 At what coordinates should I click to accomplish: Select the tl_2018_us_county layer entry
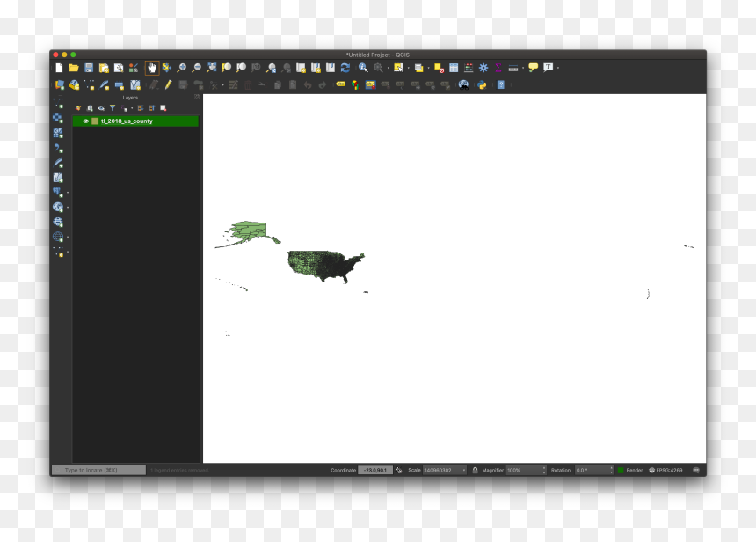[135, 121]
